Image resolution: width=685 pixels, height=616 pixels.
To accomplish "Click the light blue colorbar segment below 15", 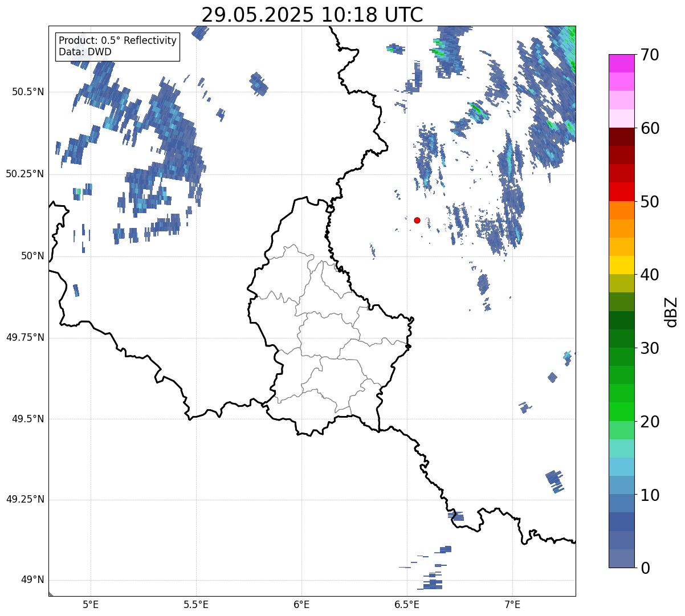I will pos(622,467).
